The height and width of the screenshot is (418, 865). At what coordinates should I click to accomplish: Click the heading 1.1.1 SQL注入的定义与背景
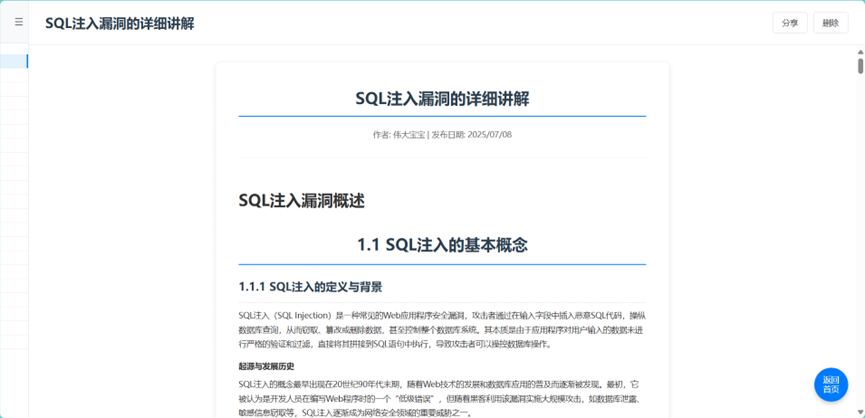click(311, 287)
